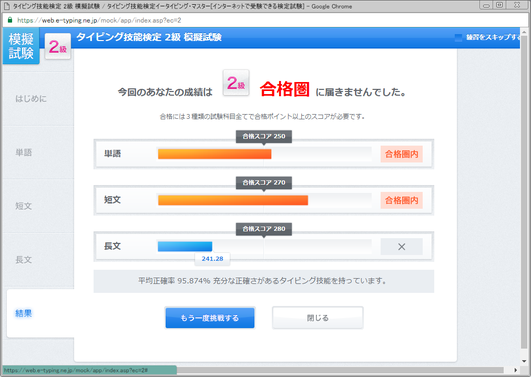Click 短文 orange score bar
The height and width of the screenshot is (377, 531).
click(x=233, y=200)
